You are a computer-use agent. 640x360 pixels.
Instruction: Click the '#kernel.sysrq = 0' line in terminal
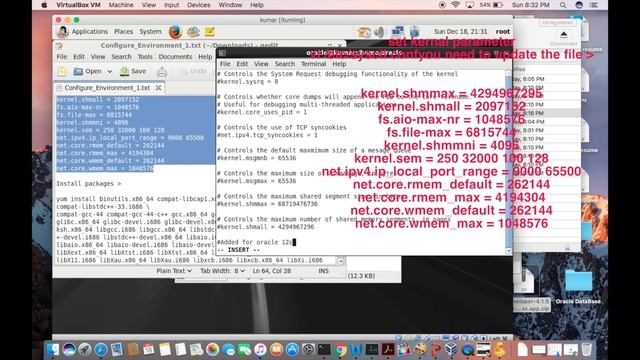pyautogui.click(x=247, y=82)
